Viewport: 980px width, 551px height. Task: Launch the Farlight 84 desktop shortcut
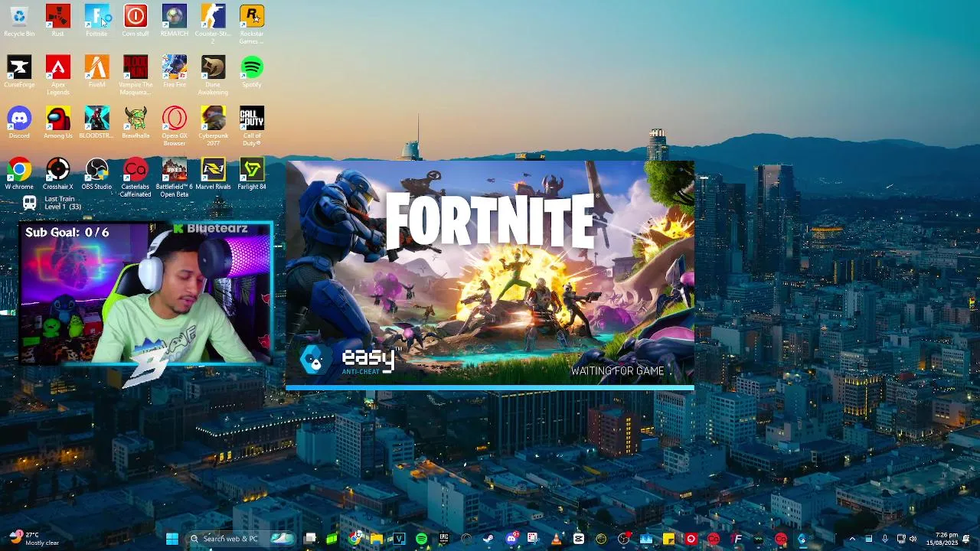tap(252, 174)
